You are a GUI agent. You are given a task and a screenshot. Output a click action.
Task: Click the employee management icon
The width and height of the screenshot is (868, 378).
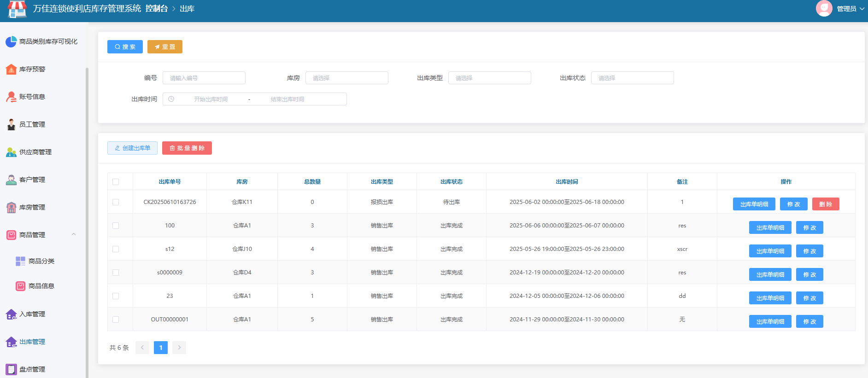[11, 125]
